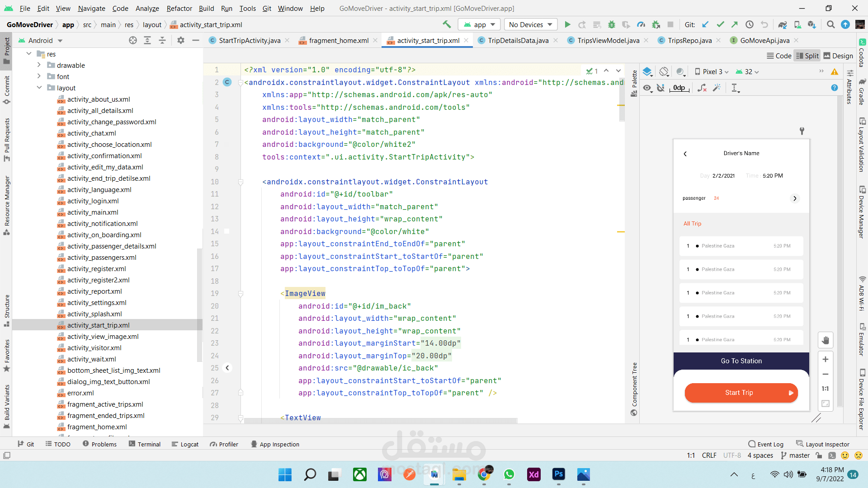Open the Pixel 3 device dropdown
The height and width of the screenshot is (488, 868).
[x=712, y=71]
